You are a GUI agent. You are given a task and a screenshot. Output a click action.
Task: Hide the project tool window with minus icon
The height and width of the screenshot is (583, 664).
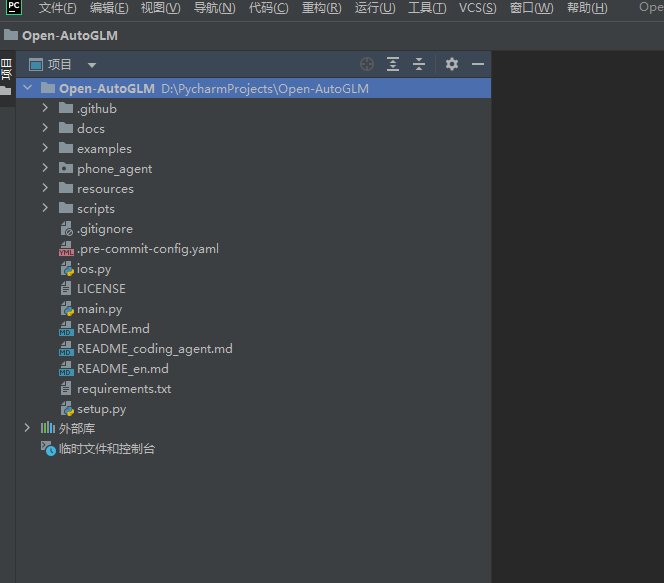coord(478,64)
